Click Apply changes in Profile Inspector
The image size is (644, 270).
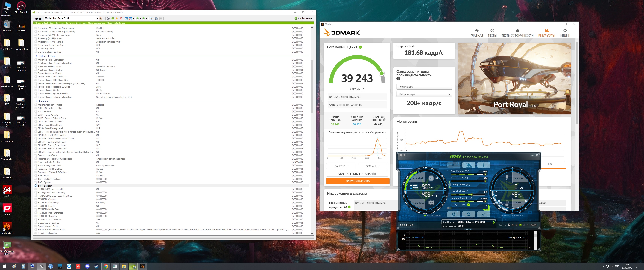point(303,18)
